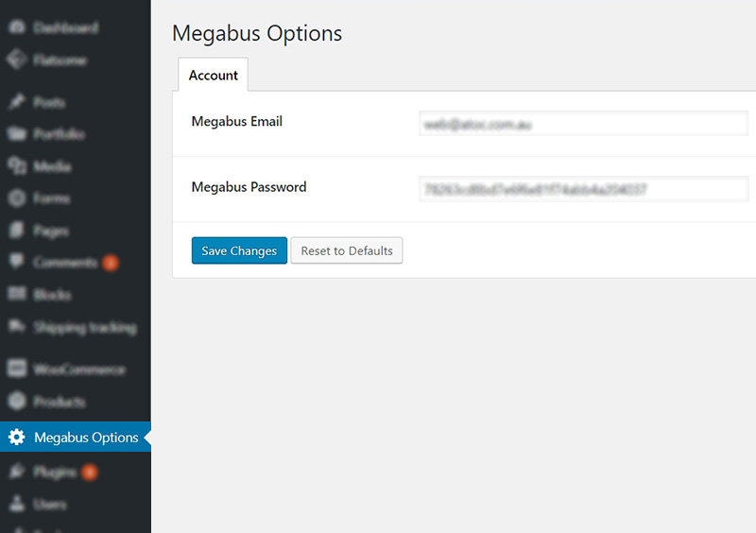Click the Megabus Options gear icon

(16, 437)
